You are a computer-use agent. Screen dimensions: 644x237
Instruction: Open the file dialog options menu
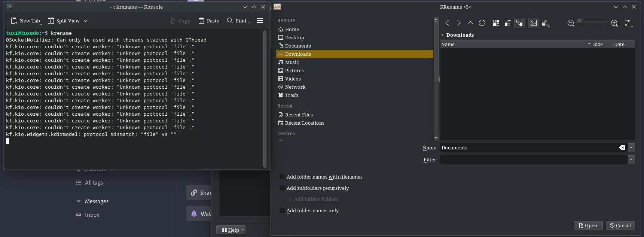tap(629, 23)
